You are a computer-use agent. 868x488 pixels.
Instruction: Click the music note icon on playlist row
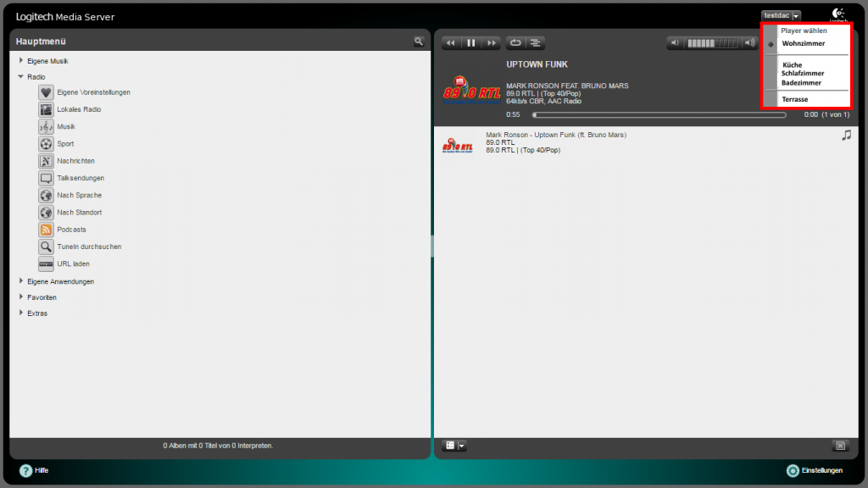847,135
